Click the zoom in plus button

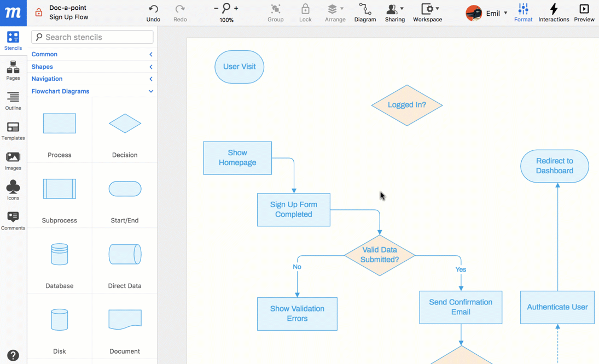[x=236, y=8]
